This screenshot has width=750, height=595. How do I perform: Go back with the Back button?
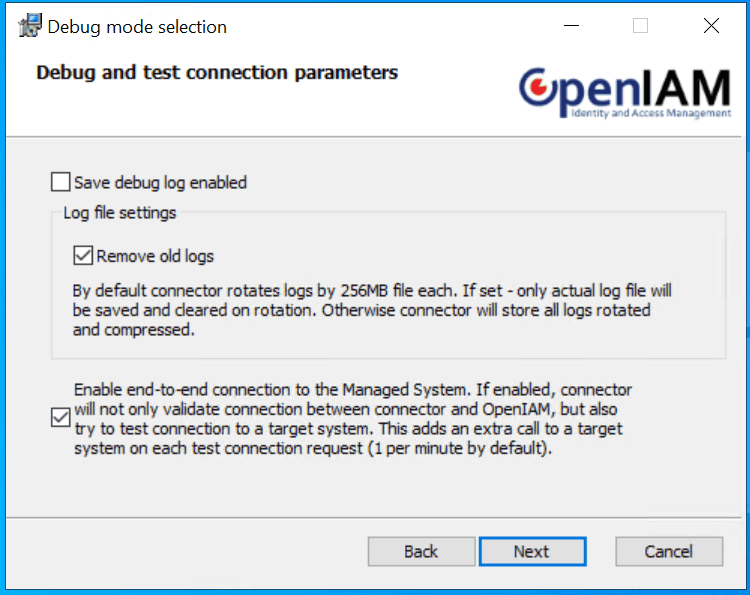[x=421, y=551]
